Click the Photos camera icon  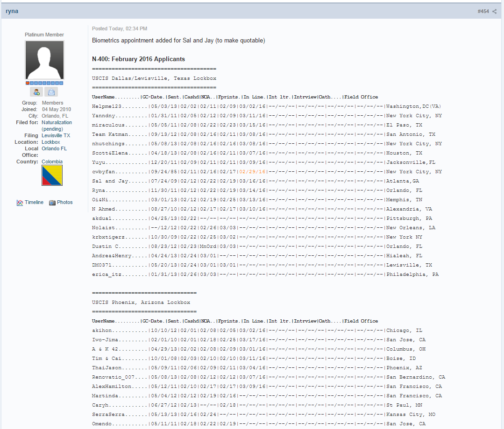[x=52, y=203]
